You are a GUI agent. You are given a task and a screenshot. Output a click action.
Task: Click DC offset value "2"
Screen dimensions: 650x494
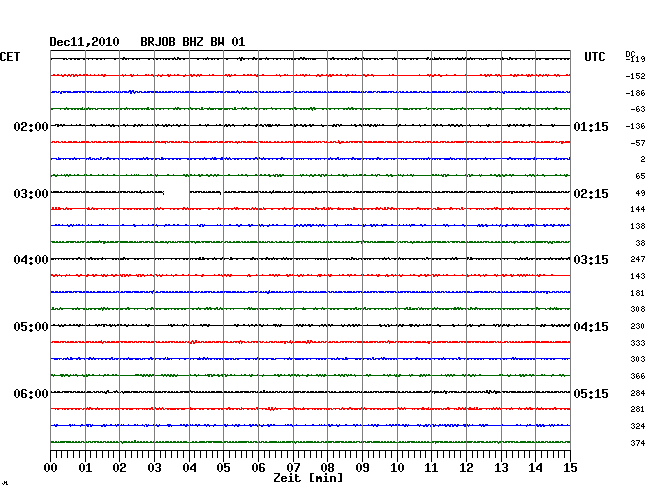(x=643, y=159)
